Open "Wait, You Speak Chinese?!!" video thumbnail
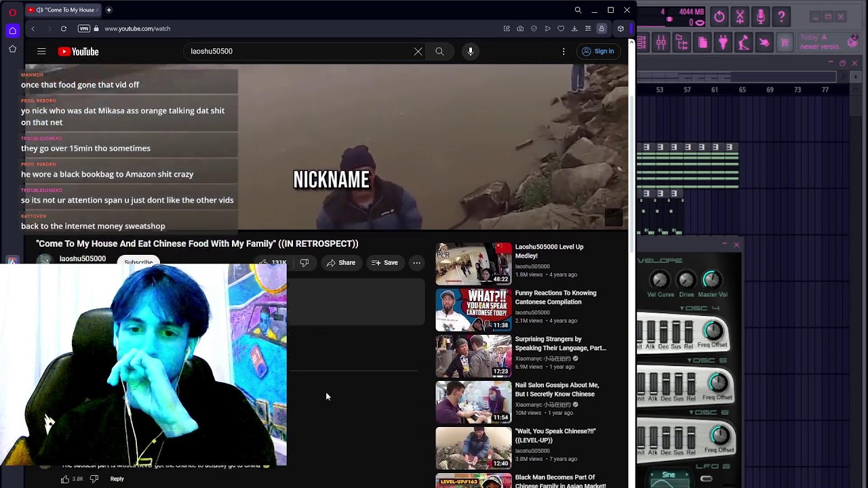 [473, 448]
